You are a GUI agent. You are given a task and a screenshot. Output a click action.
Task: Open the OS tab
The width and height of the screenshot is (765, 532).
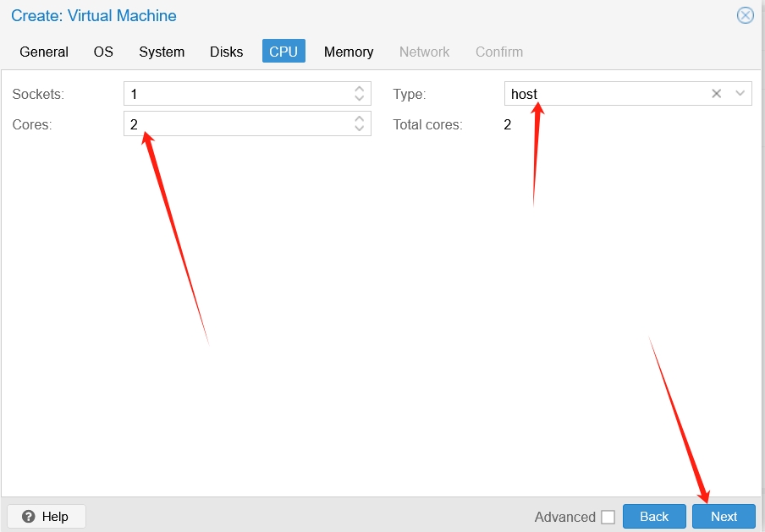pos(103,52)
